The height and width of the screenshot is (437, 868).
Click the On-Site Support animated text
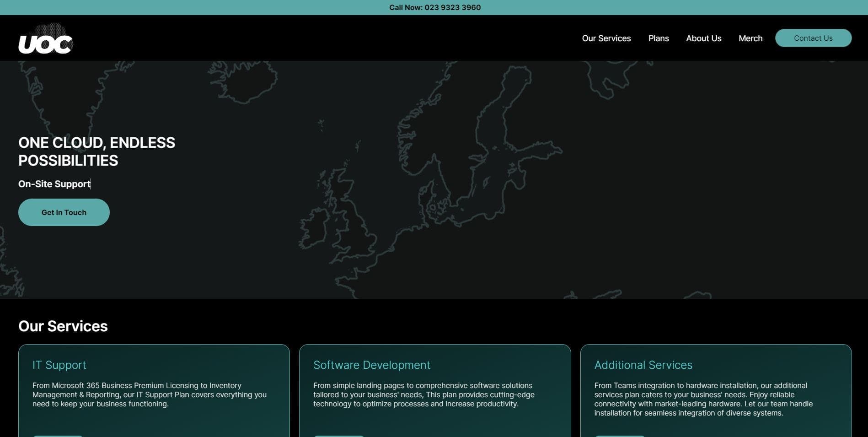(x=54, y=184)
